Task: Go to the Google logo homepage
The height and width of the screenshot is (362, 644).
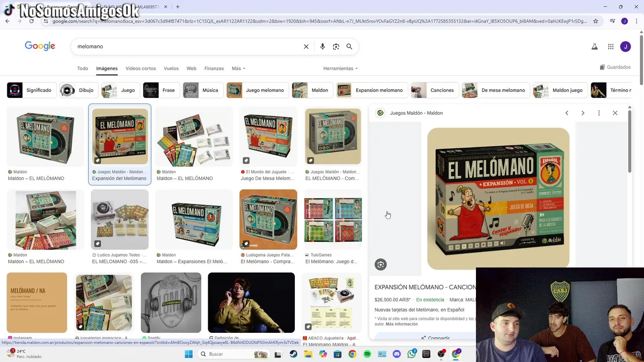Action: click(x=40, y=46)
